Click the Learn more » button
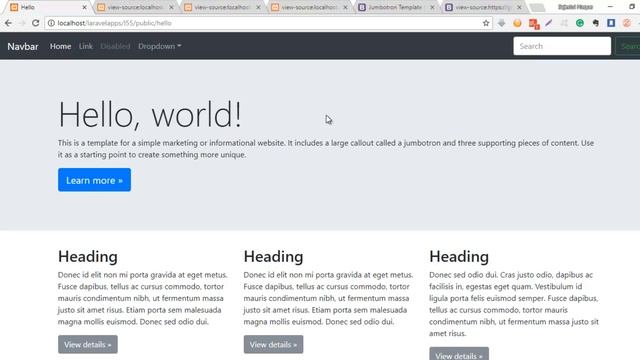 (94, 180)
